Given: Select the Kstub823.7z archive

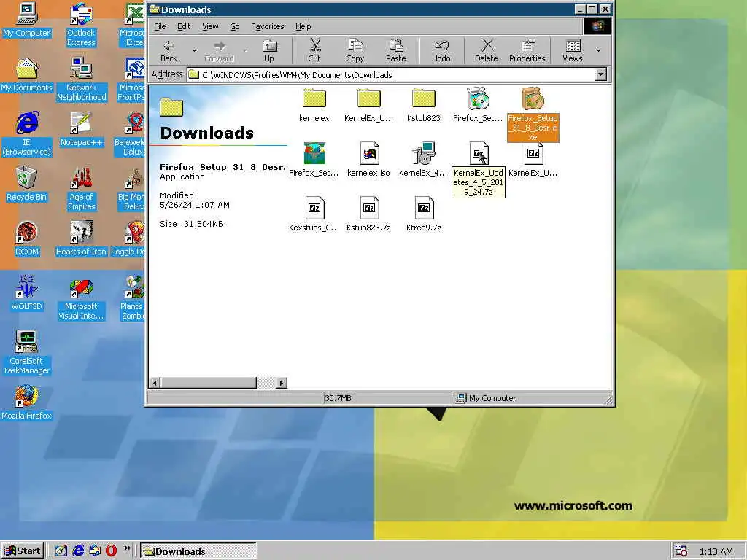Looking at the screenshot, I should click(368, 214).
